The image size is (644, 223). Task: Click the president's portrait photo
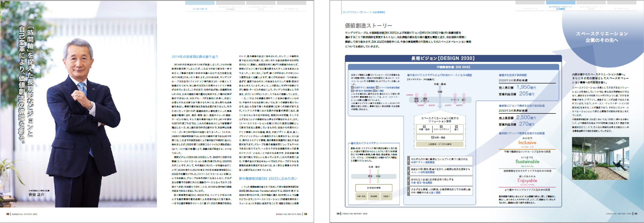pyautogui.click(x=78, y=104)
